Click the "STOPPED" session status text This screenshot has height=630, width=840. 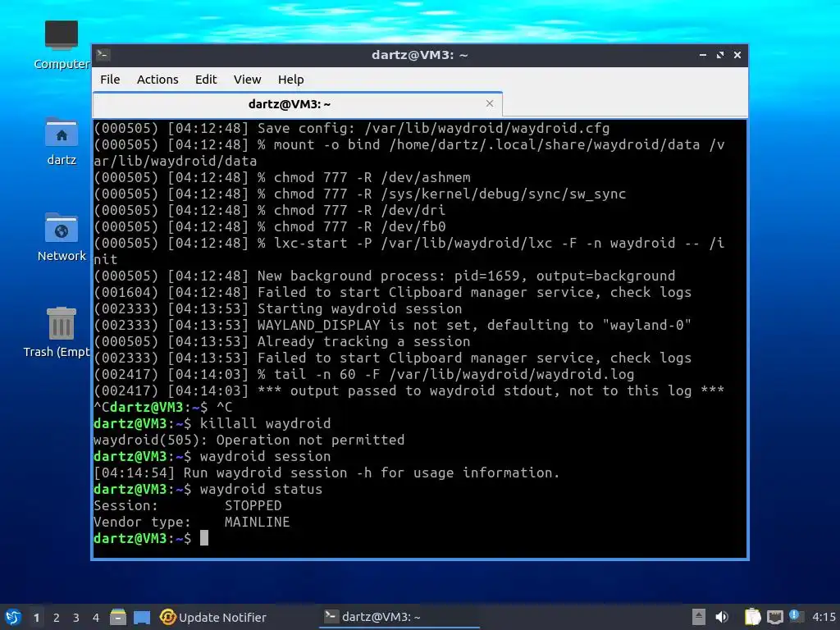[253, 505]
